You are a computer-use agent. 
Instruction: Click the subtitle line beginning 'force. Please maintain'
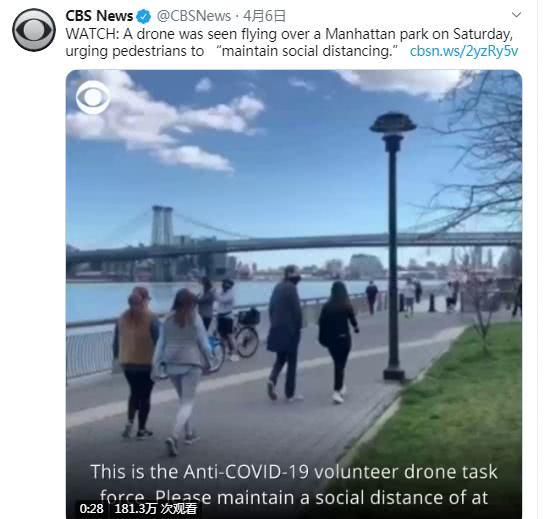(x=294, y=497)
